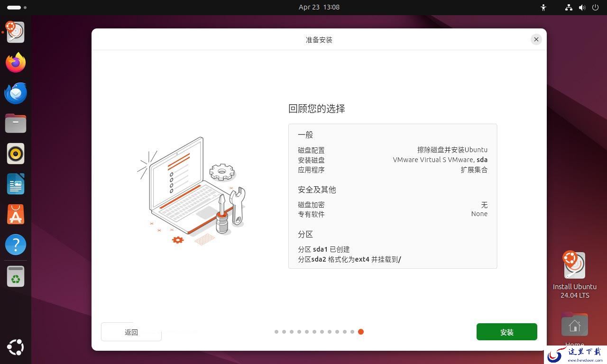Click the 扩展集合 value

(x=474, y=170)
